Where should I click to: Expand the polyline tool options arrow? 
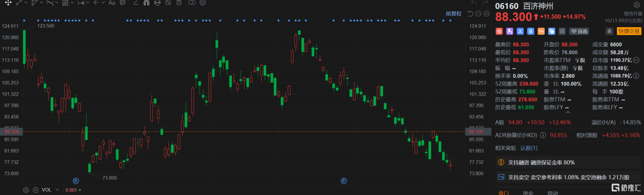41,3
